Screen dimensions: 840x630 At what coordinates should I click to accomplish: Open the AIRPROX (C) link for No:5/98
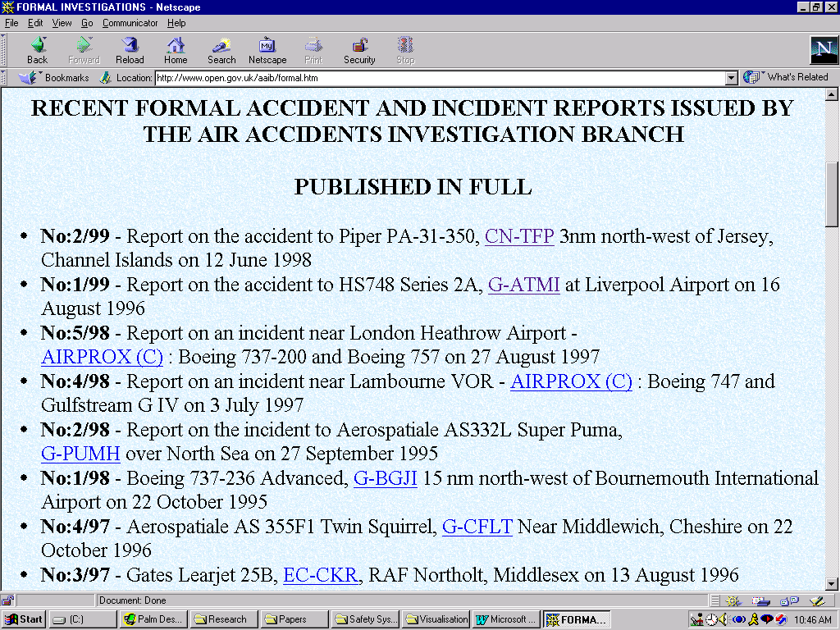pyautogui.click(x=103, y=357)
